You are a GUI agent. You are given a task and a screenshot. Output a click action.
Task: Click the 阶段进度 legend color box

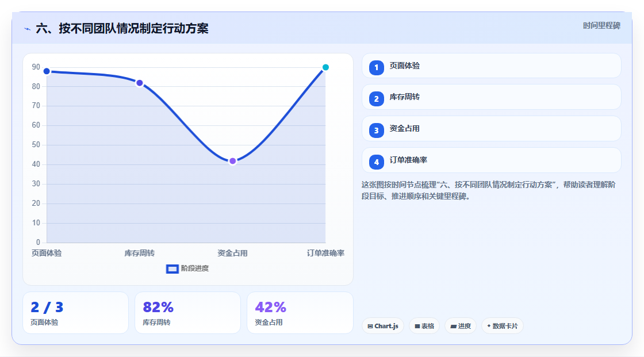[x=172, y=269]
